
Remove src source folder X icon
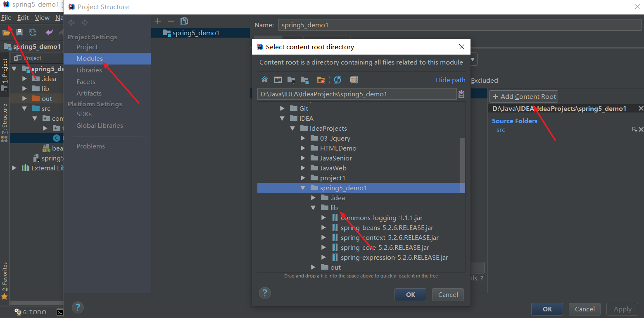641,129
